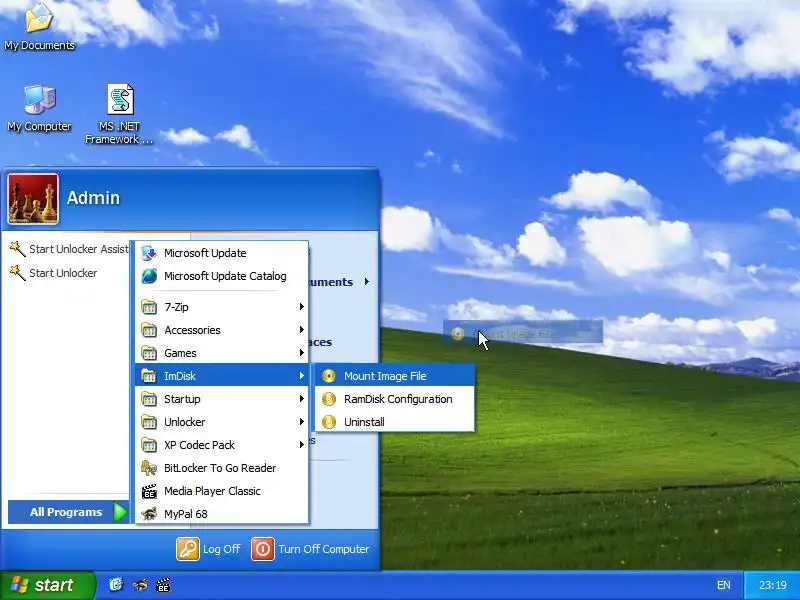Click the Log Off button

(208, 549)
